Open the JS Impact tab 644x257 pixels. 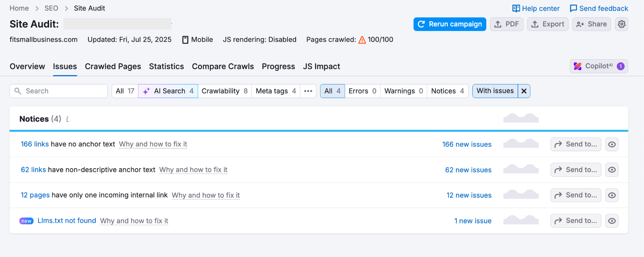pos(321,66)
